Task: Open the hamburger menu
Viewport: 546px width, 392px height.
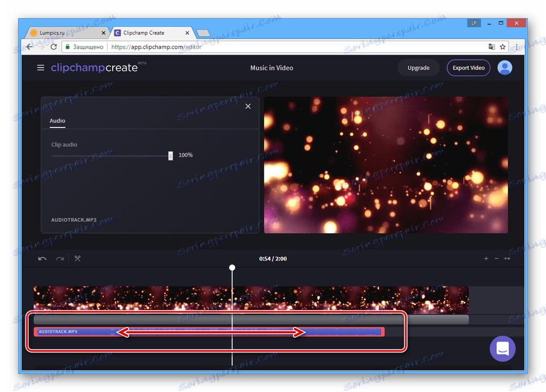Action: coord(41,67)
